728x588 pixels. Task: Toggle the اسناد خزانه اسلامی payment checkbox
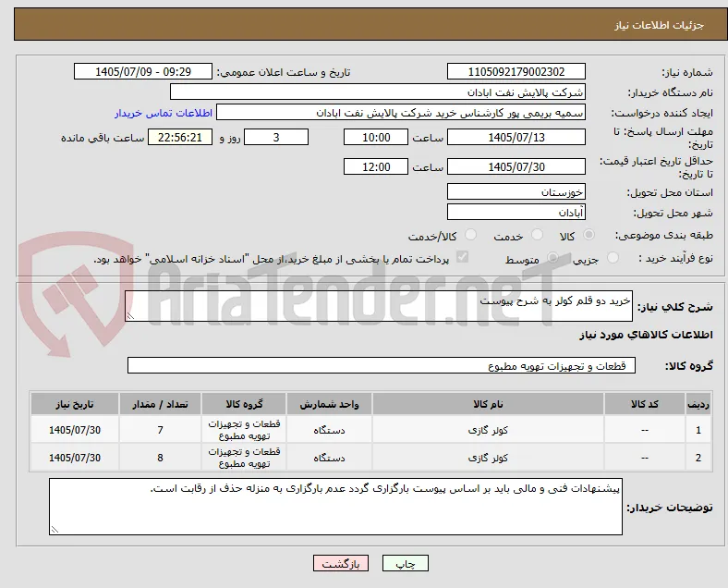[463, 257]
